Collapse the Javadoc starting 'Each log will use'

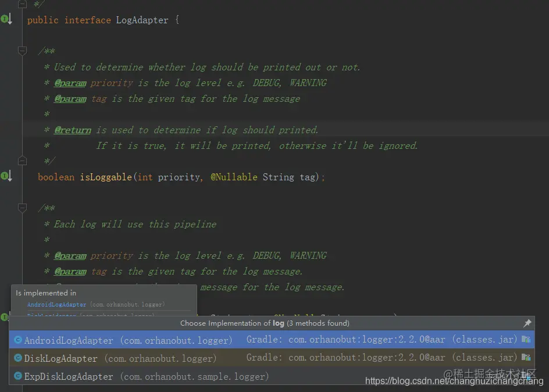pyautogui.click(x=23, y=208)
